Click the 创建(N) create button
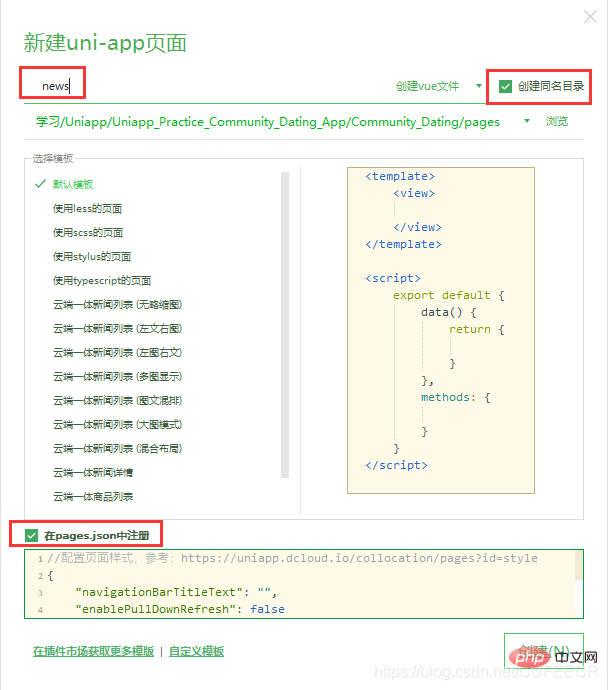The width and height of the screenshot is (608, 690). click(x=544, y=651)
